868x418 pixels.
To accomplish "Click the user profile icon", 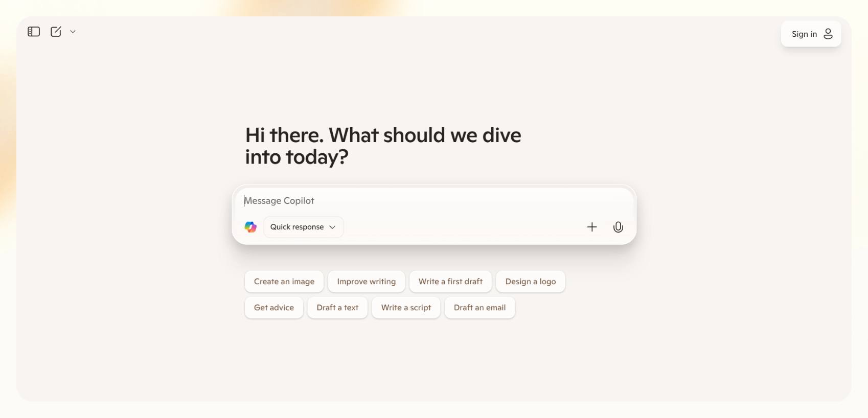I will coord(828,34).
